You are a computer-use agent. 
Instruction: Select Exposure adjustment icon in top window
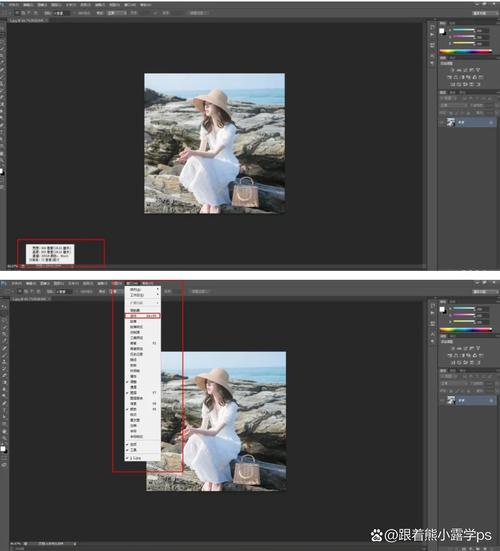(x=471, y=70)
